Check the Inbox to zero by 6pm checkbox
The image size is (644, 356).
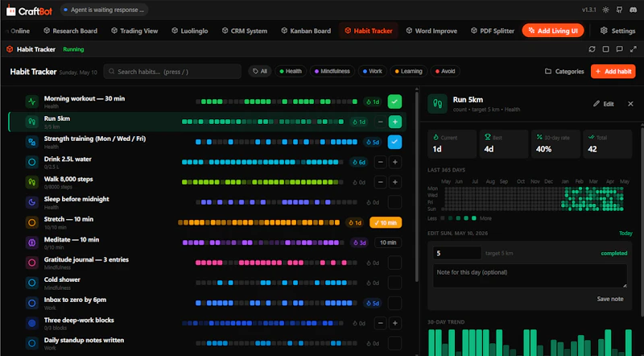pyautogui.click(x=394, y=303)
